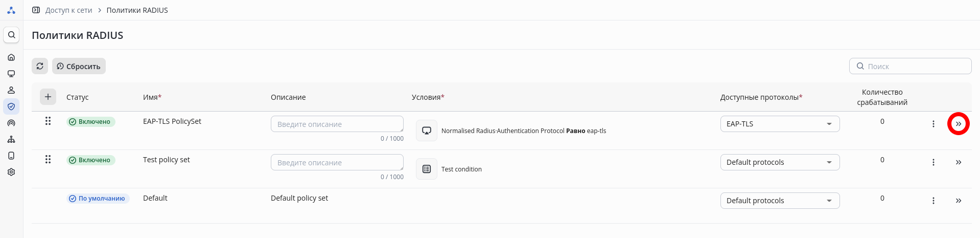
Task: Open three-dot menu for Test policy set
Action: pyautogui.click(x=933, y=162)
